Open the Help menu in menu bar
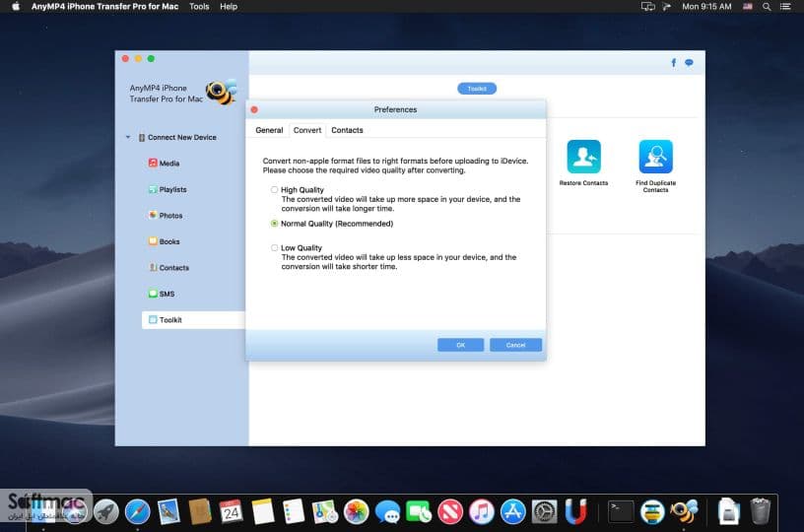 [229, 7]
